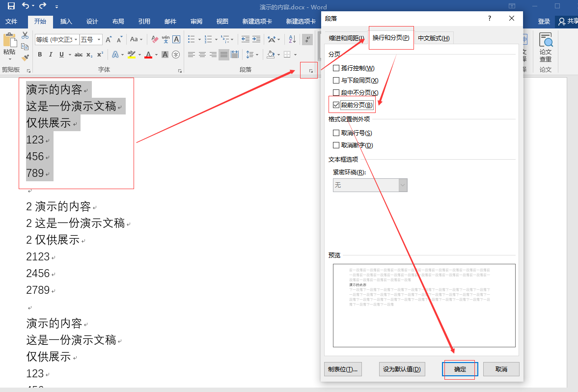Viewport: 578px width, 392px height.
Task: Click the 取消 button
Action: (501, 369)
